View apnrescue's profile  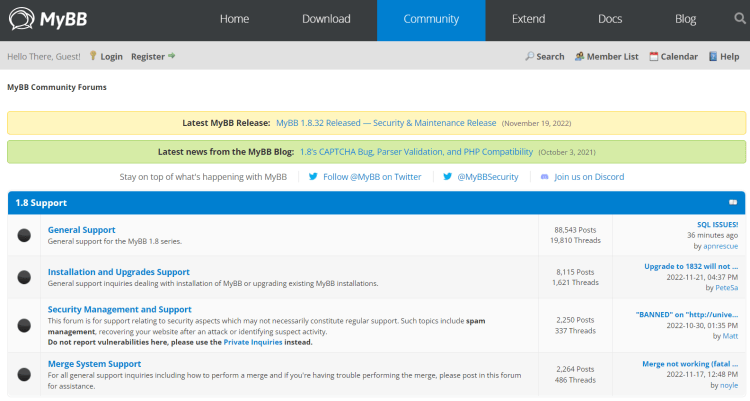(x=720, y=246)
